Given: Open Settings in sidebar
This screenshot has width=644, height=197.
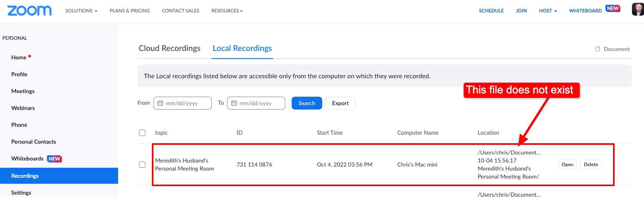Looking at the screenshot, I should 21,193.
